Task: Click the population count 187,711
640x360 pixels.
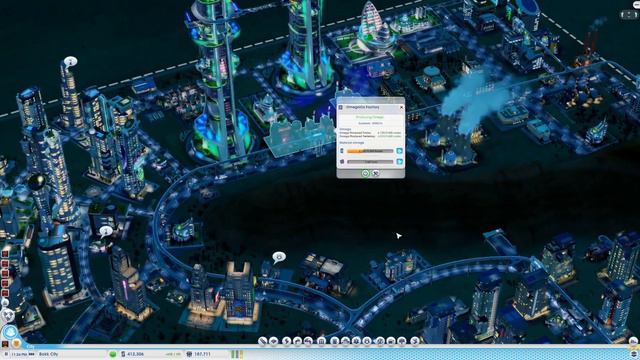Action: coord(202,354)
